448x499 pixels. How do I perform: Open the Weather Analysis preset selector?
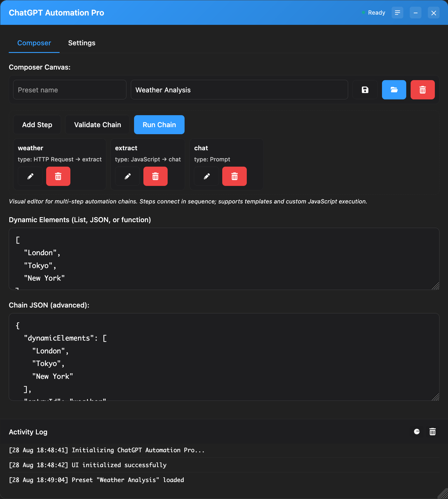(239, 90)
